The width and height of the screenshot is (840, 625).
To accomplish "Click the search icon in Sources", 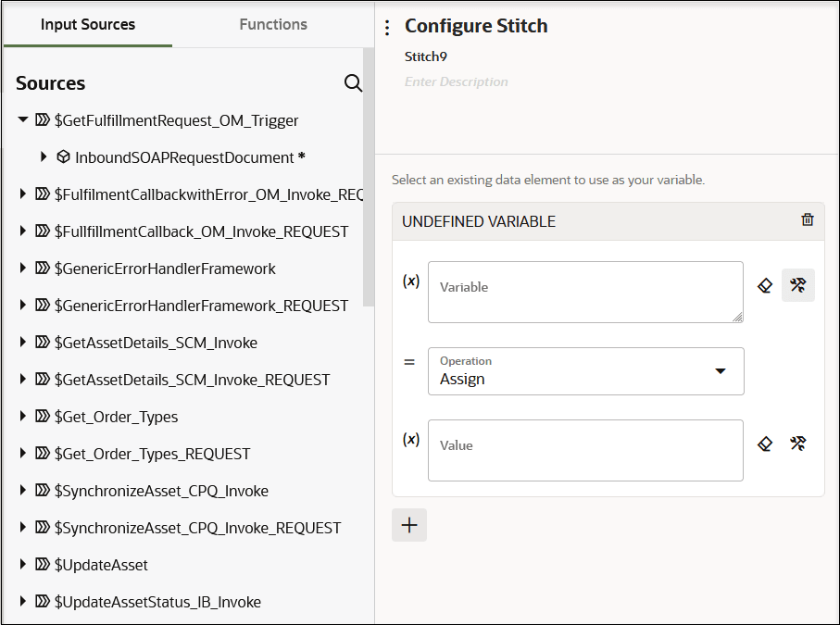I will (x=353, y=83).
